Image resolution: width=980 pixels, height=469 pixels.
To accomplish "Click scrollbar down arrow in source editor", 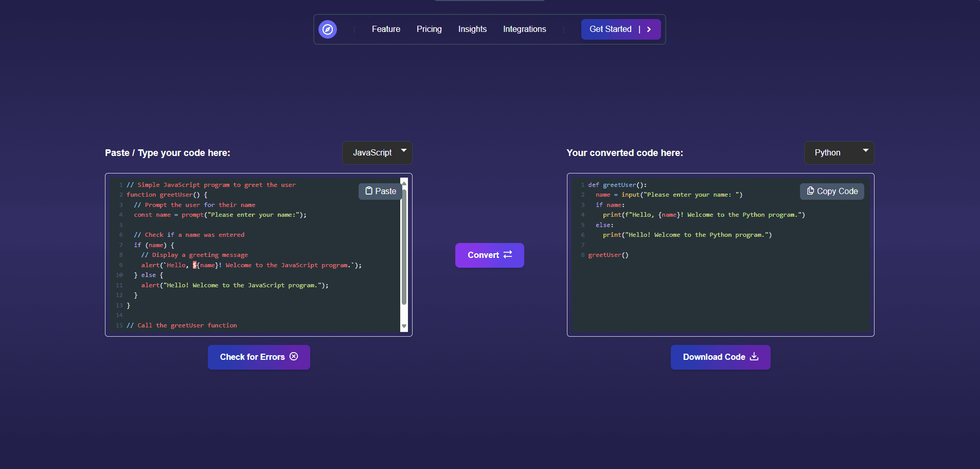I will [x=404, y=326].
